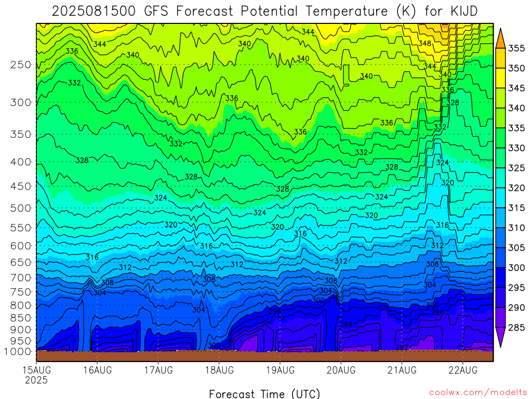Click the 15AUG 2025 date label

36,375
